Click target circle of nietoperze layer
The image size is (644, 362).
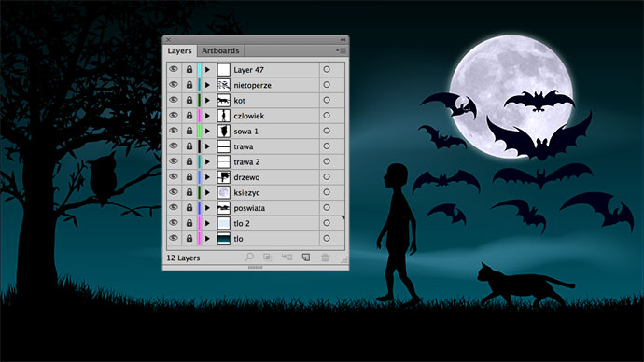click(327, 85)
